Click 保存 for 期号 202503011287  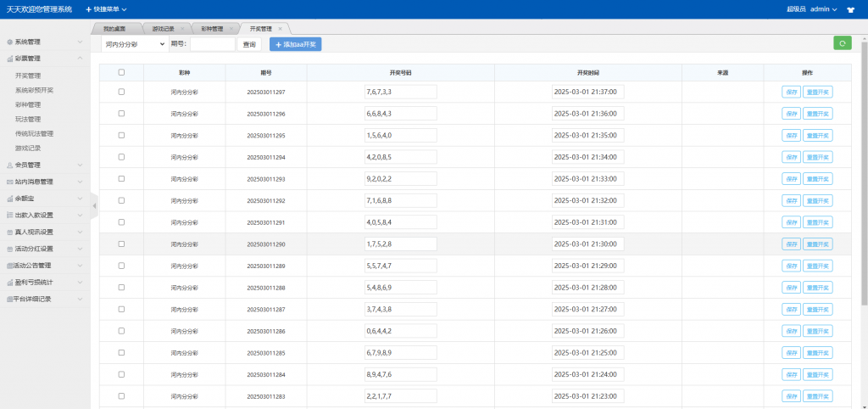point(791,309)
